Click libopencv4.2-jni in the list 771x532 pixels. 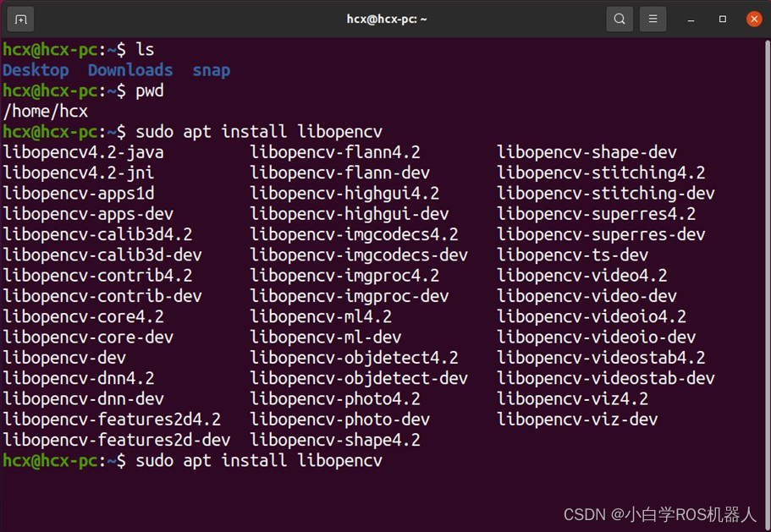pos(78,173)
